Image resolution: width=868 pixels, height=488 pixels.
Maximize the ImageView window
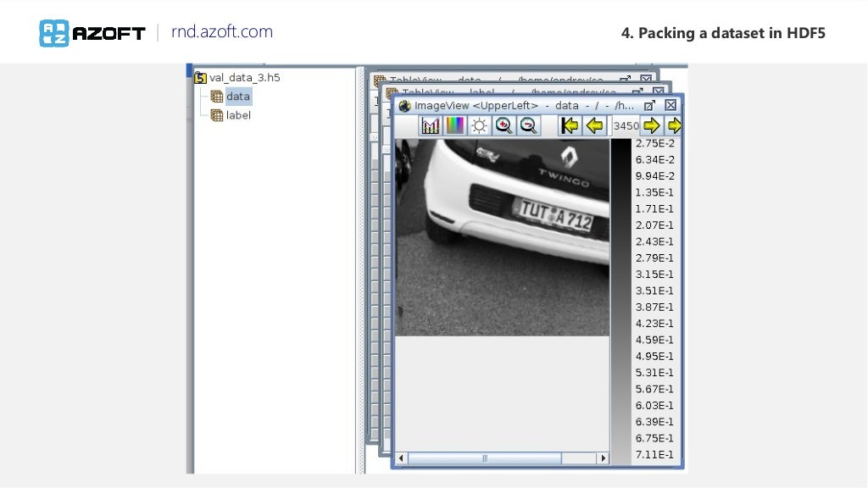tap(649, 105)
